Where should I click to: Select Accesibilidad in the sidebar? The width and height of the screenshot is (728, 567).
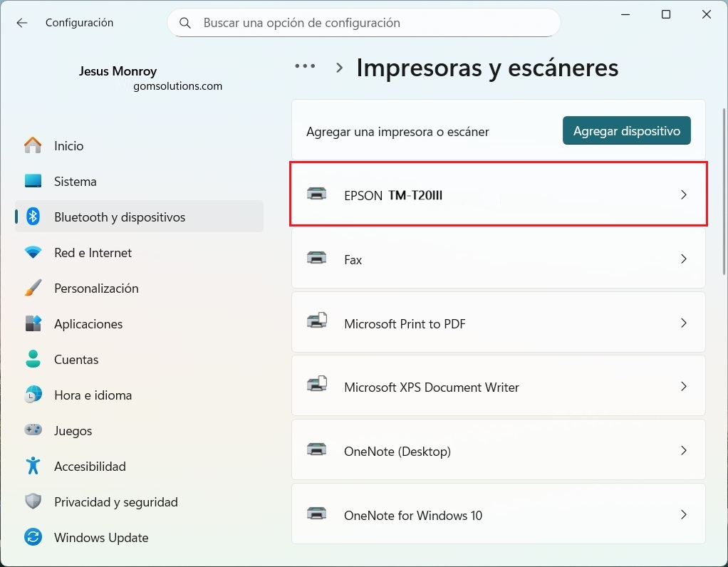[90, 466]
